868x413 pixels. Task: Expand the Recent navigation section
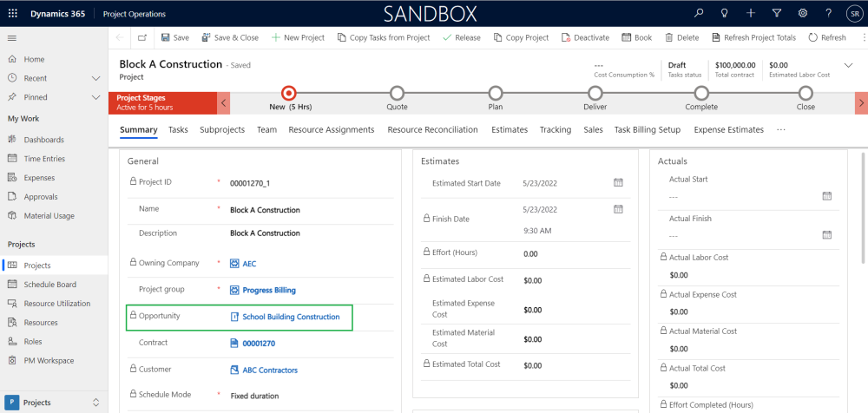coord(95,79)
